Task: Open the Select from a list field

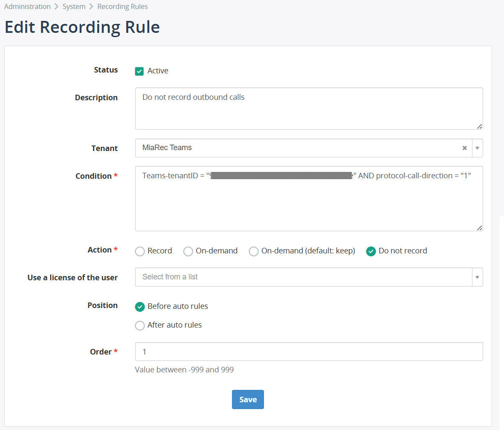Action: click(x=303, y=277)
